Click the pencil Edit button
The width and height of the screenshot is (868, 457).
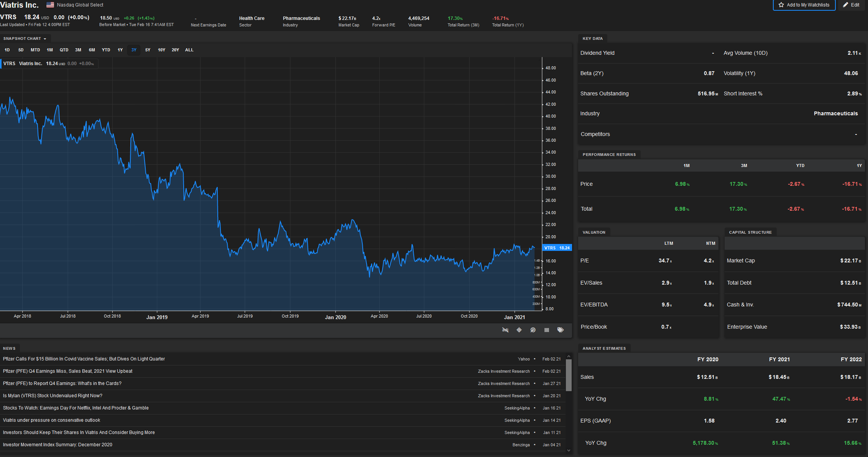click(851, 5)
